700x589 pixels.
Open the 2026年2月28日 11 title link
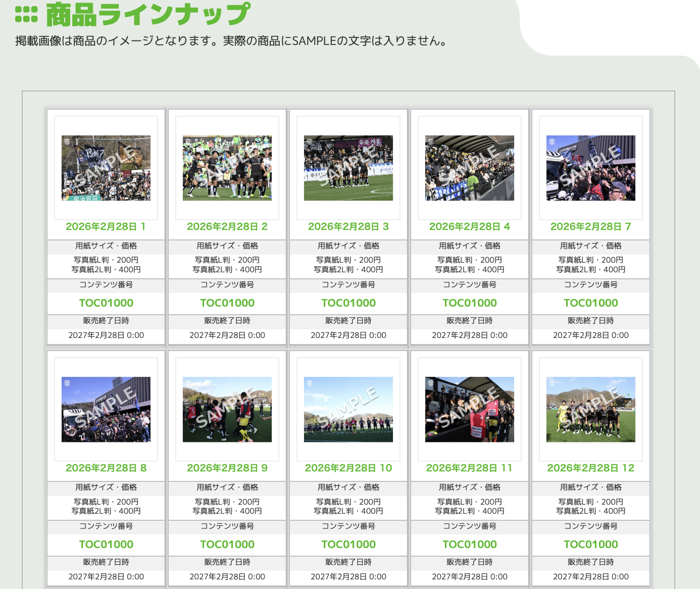pyautogui.click(x=470, y=468)
